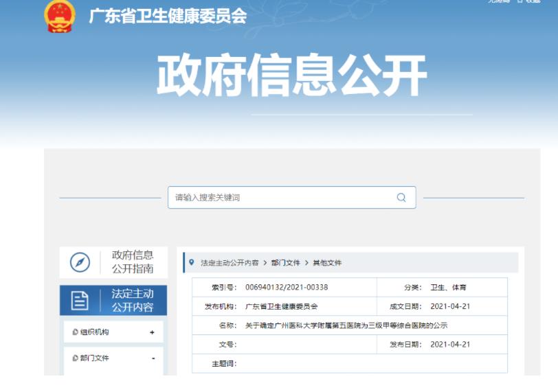Click the document icon for 法定主动公开内容
558x392 pixels.
tap(80, 301)
